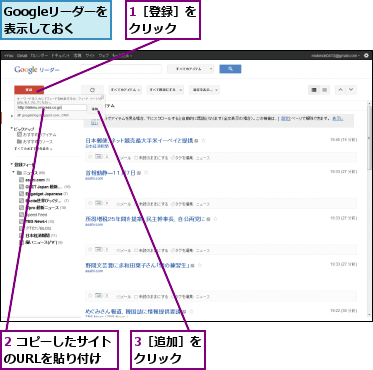
Task: Star the 日本郵便 article
Action: tap(204, 141)
